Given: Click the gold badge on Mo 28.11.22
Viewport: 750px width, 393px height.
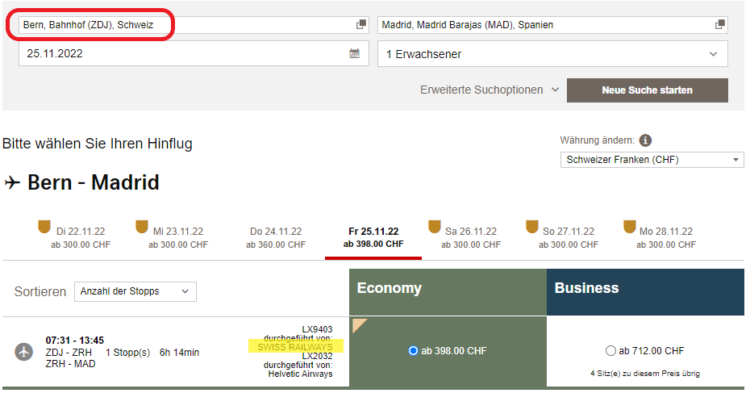Looking at the screenshot, I should (629, 227).
